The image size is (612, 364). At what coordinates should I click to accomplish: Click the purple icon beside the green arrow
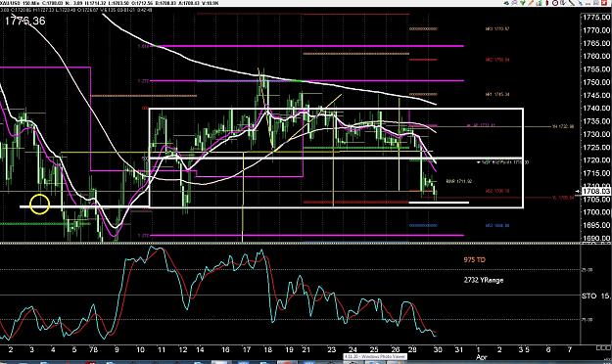pyautogui.click(x=514, y=3)
